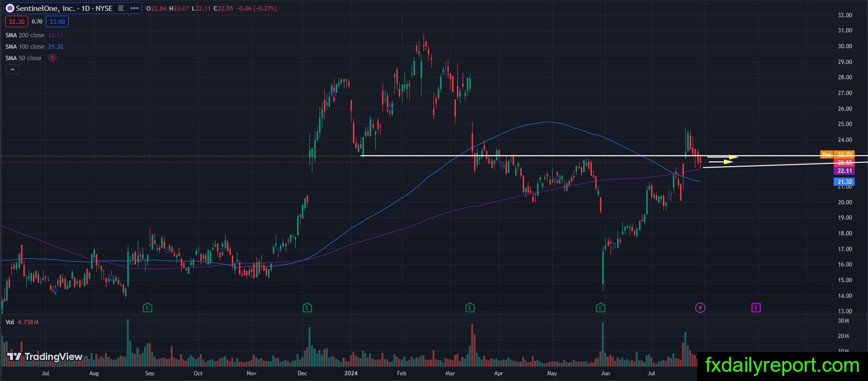Image resolution: width=868 pixels, height=381 pixels.
Task: Click the low value L22.11
Action: coord(201,9)
